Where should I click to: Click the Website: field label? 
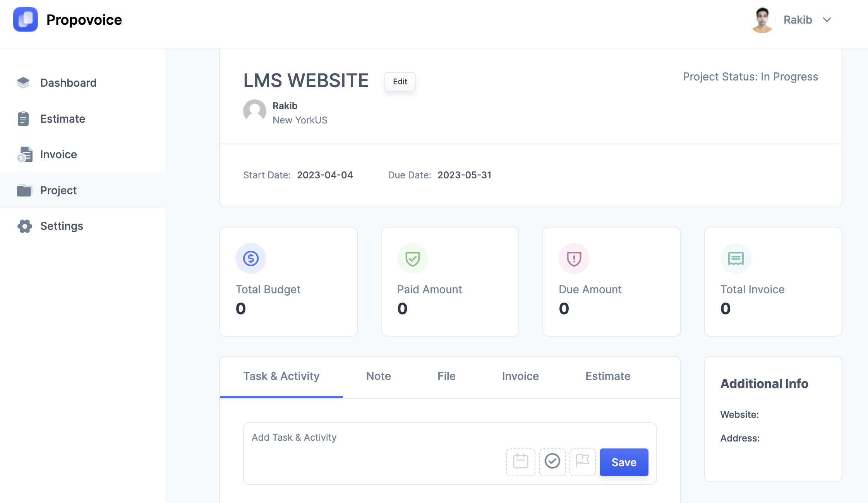[739, 415]
